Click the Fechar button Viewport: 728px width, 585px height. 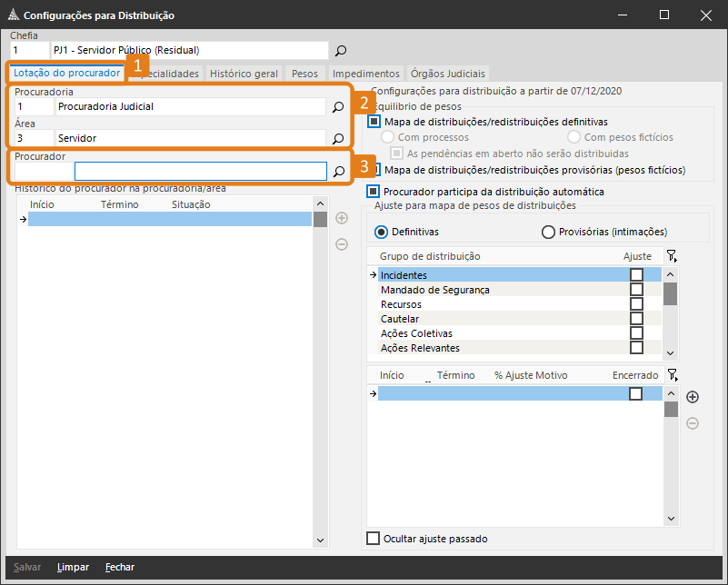(120, 567)
